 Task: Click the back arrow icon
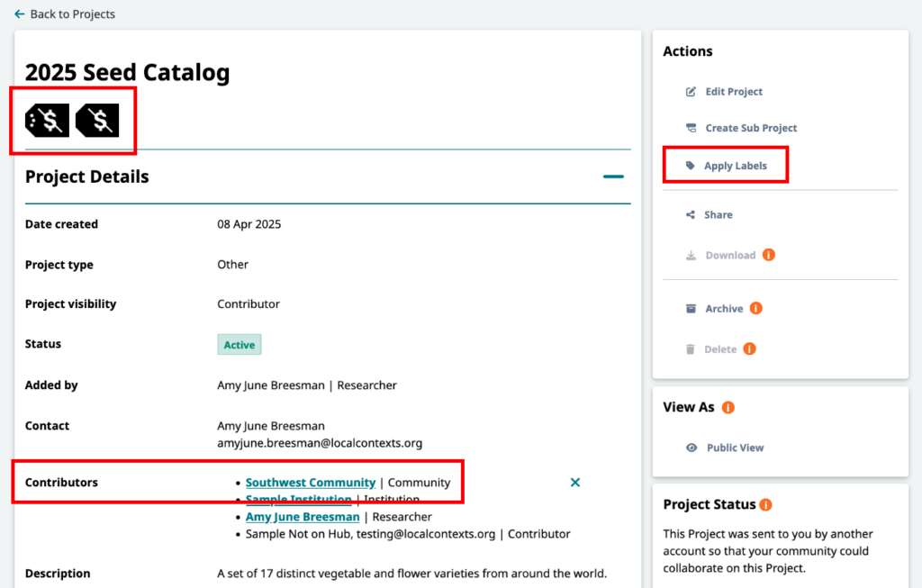[19, 14]
